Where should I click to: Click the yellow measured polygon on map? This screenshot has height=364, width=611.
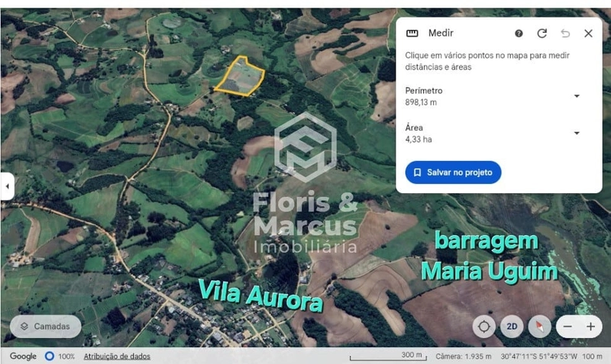241,77
